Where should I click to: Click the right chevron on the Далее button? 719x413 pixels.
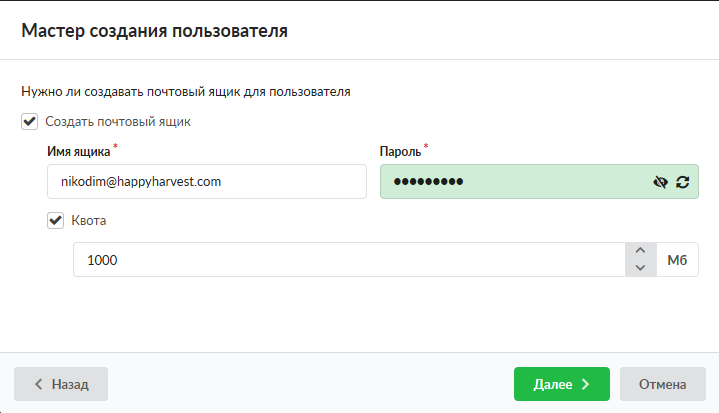(586, 384)
